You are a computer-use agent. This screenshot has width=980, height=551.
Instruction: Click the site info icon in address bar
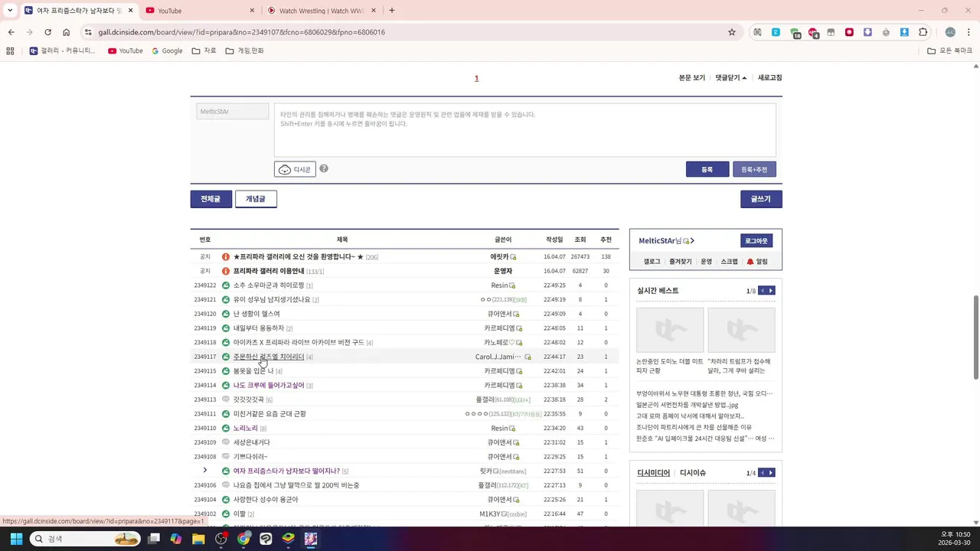(x=88, y=32)
